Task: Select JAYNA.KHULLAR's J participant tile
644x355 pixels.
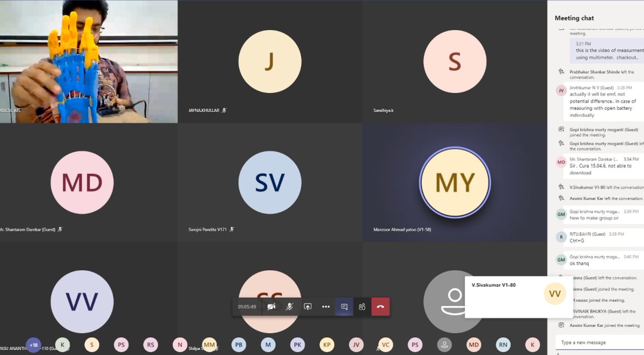Action: coord(270,62)
